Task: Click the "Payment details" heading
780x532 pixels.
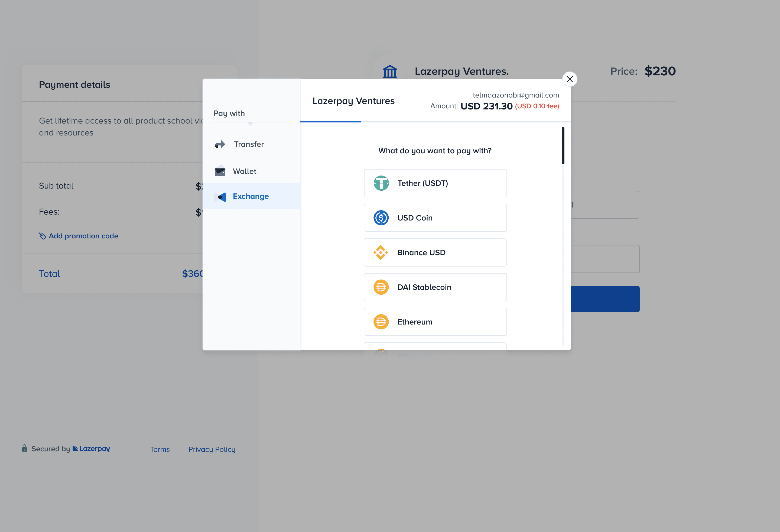Action: pos(74,85)
